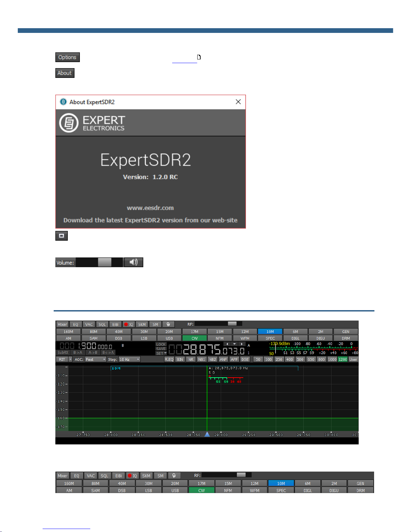The height and width of the screenshot is (532, 411).
Task: Click SKM in the full receiver window
Action: (x=142, y=325)
